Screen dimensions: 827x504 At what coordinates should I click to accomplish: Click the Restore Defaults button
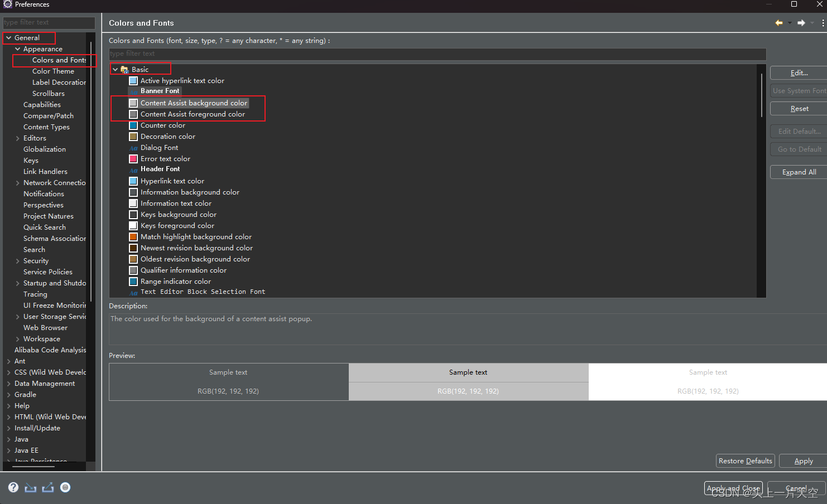click(746, 461)
